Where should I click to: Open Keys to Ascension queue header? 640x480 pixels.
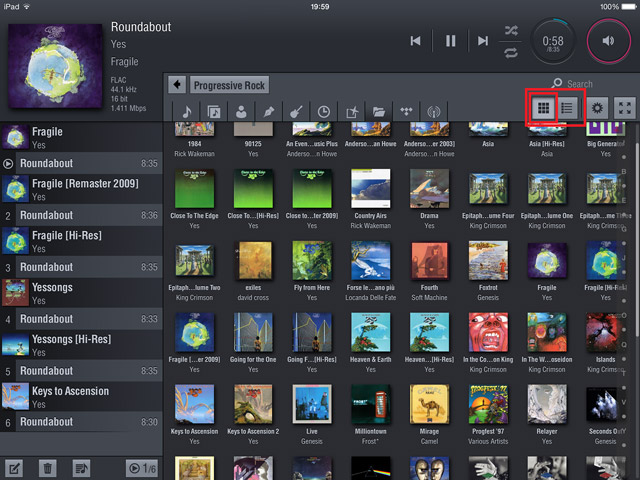(81, 396)
